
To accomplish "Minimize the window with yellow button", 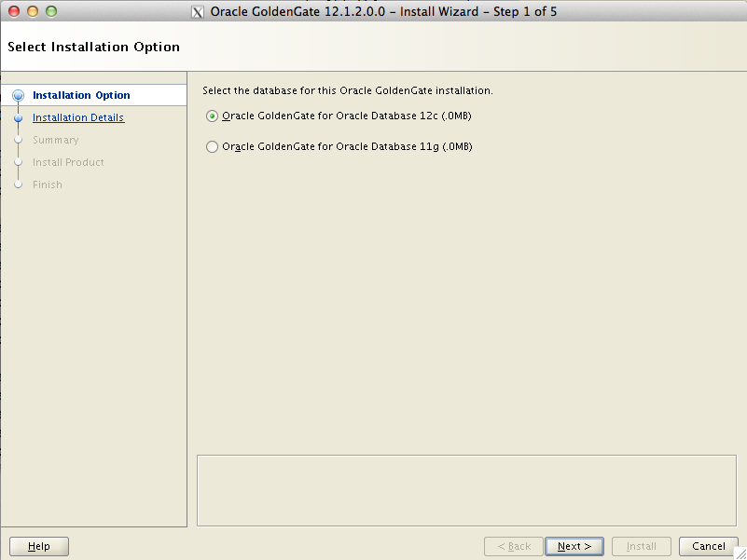I will tap(33, 11).
